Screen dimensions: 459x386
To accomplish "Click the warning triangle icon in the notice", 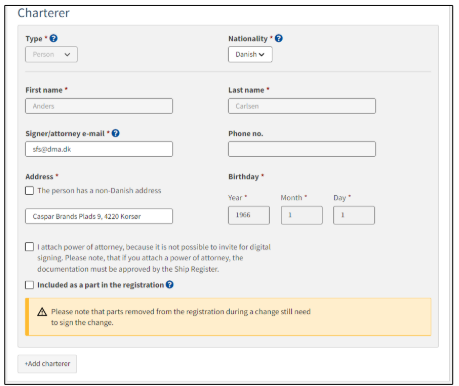I will [x=42, y=312].
